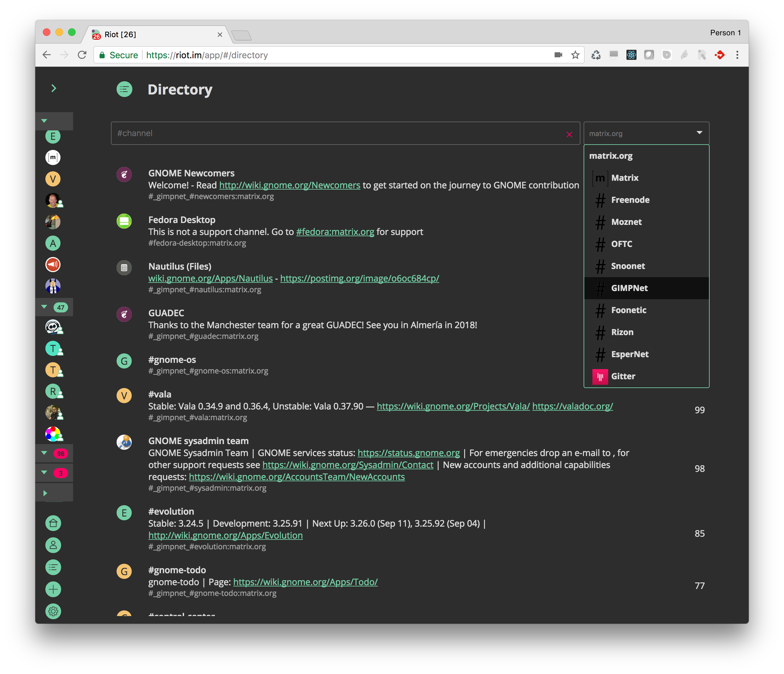Viewport: 784px width, 674px height.
Task: Click the Matrix [m] room avatar in sidebar
Action: [x=53, y=157]
